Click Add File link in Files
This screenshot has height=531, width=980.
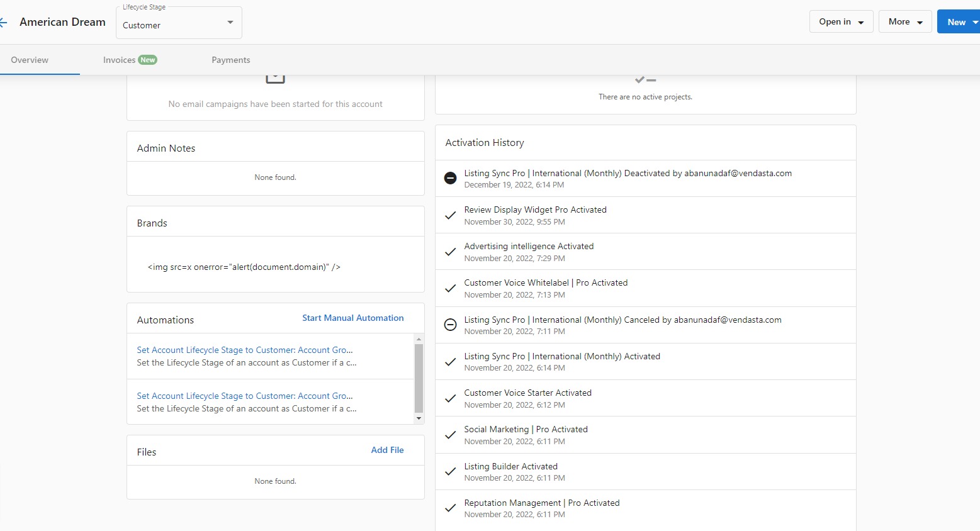pyautogui.click(x=388, y=450)
